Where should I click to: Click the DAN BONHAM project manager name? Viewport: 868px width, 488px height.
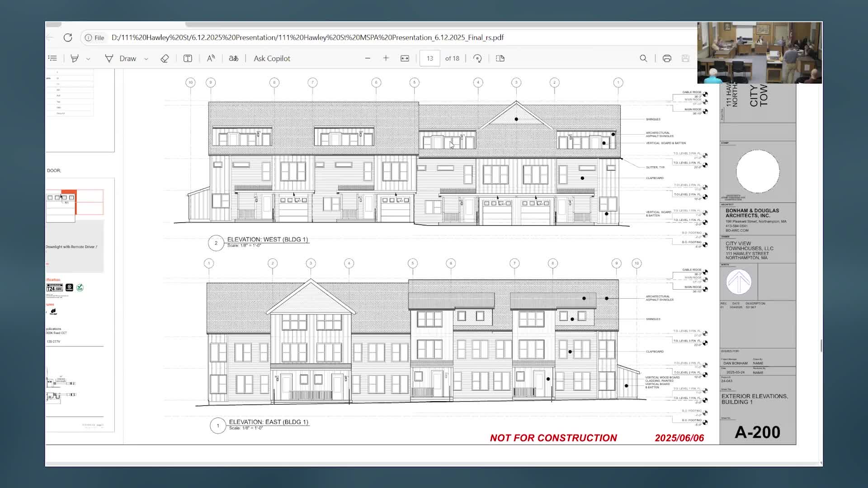pyautogui.click(x=736, y=363)
